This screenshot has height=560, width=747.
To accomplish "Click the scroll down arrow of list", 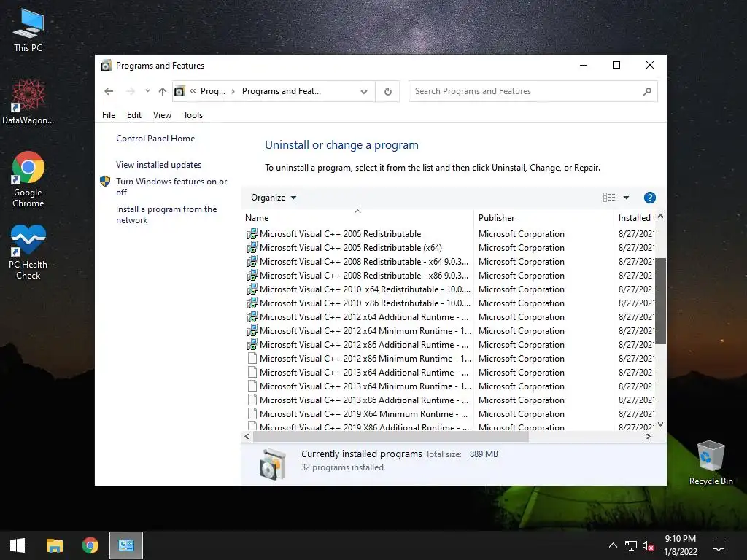I will [x=660, y=424].
